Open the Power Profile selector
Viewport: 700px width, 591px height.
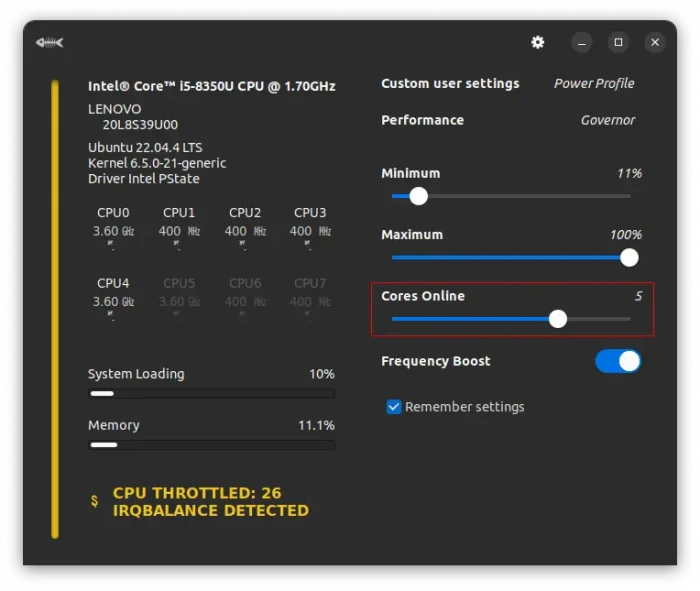coord(594,84)
